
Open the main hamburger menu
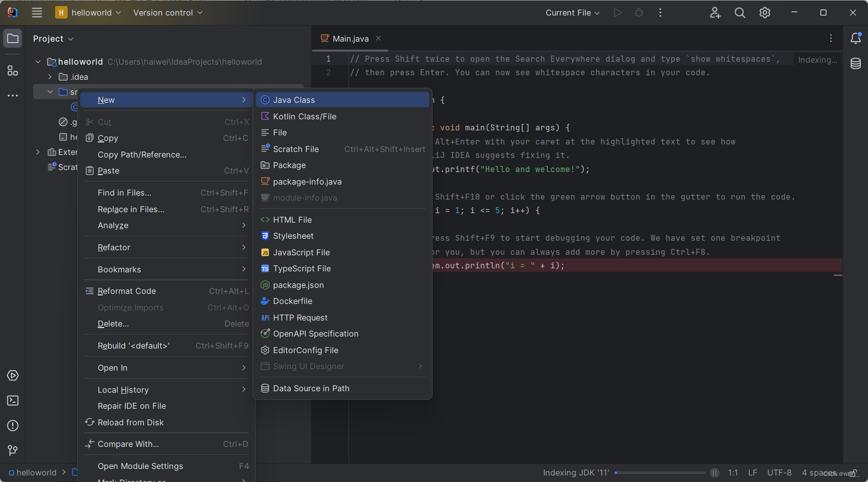(x=37, y=13)
